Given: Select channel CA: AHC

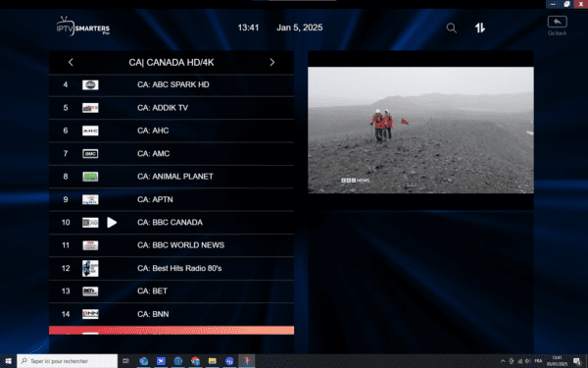Looking at the screenshot, I should 171,131.
